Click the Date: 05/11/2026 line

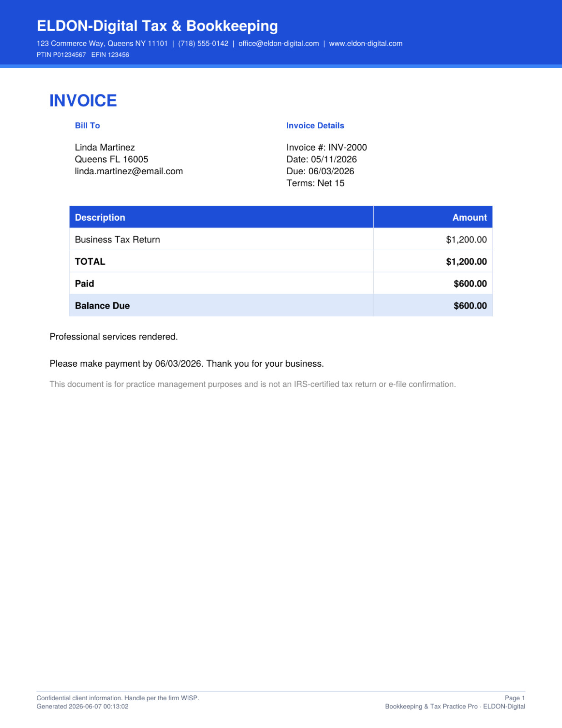[321, 159]
